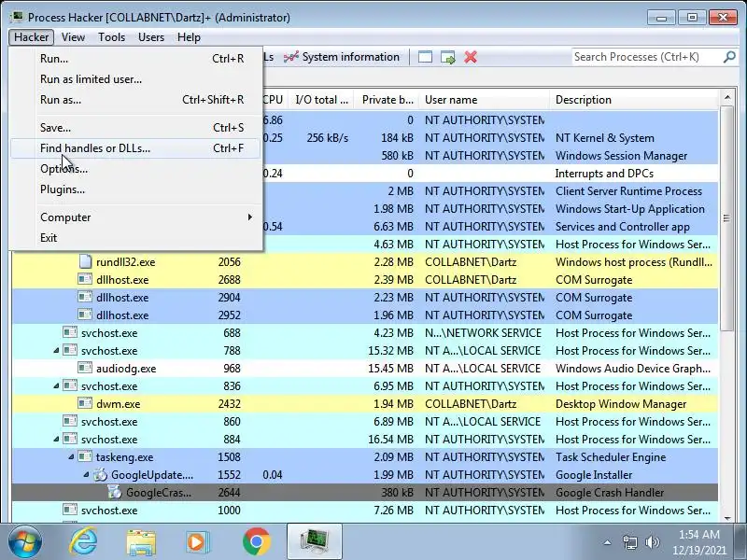Select the Google Crash Handler description
The width and height of the screenshot is (747, 560).
(x=610, y=493)
